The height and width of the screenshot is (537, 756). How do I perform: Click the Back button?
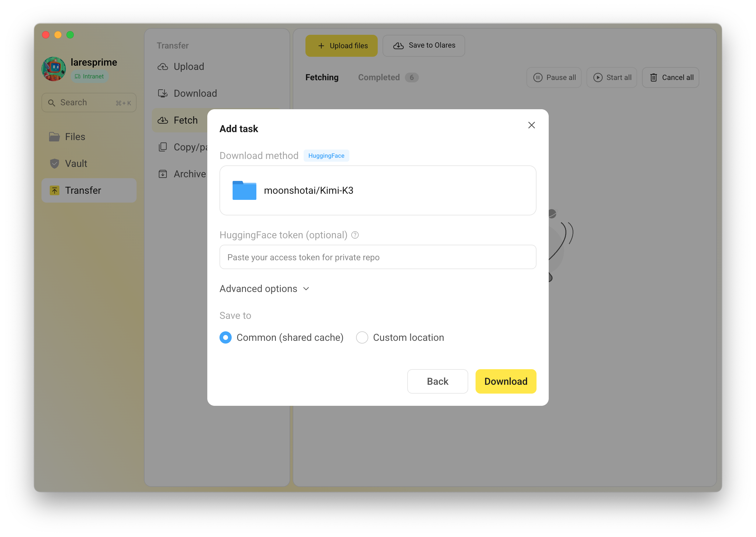tap(437, 381)
